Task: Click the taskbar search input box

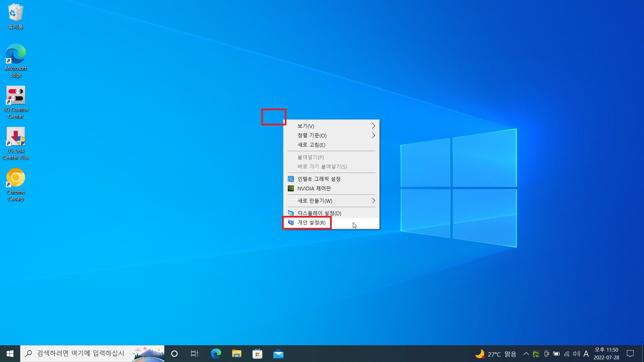Action: [80, 354]
